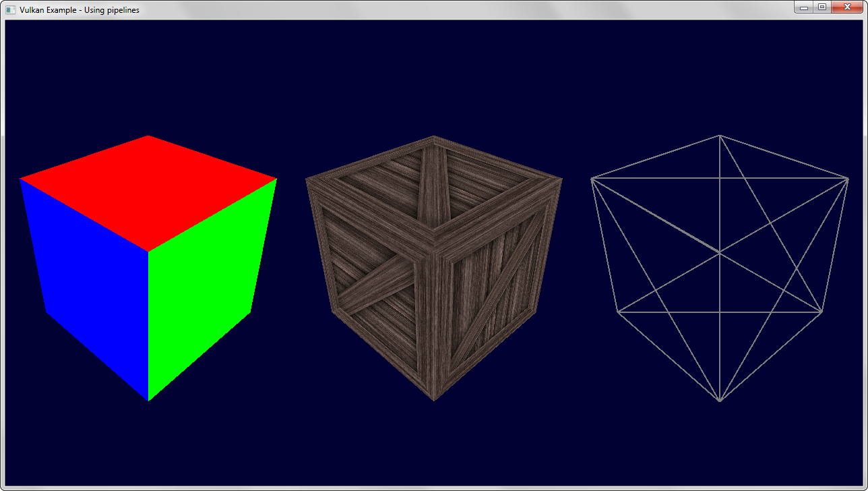Maximize the Vulkan Example window

[x=821, y=7]
